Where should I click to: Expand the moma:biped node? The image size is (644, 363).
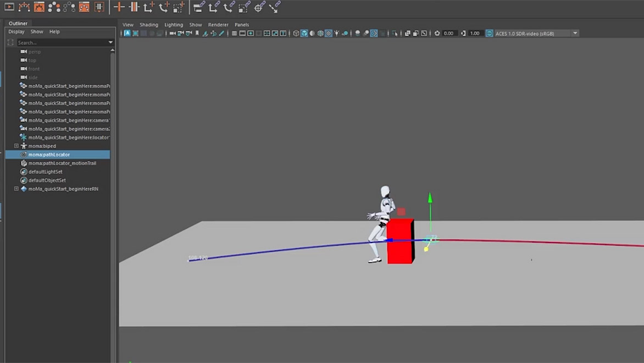[x=16, y=146]
